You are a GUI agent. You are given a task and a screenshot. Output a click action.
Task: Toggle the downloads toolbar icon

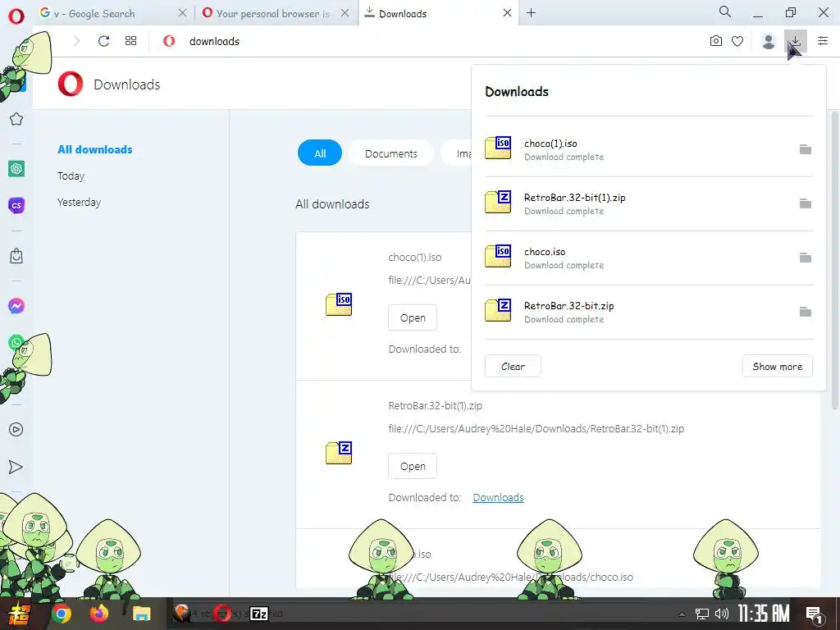[796, 41]
